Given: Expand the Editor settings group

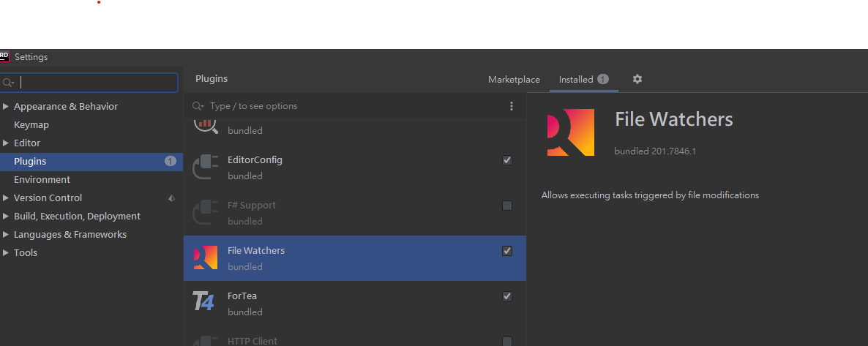Looking at the screenshot, I should point(6,143).
